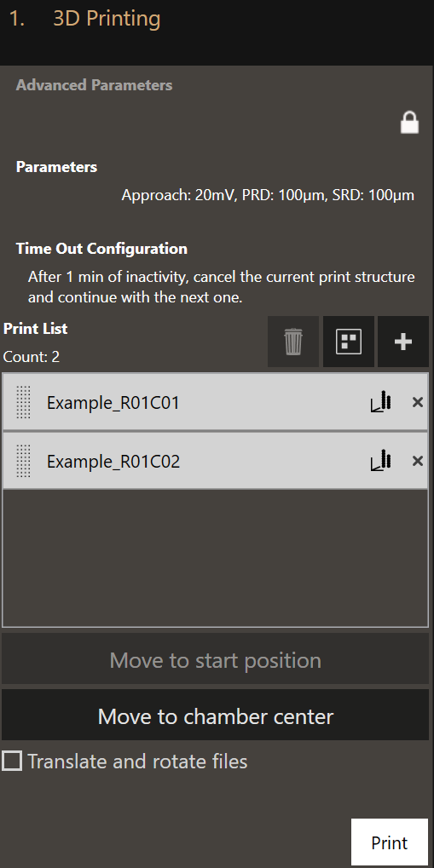
Task: Remove Example_R01C01 from the print list
Action: [x=418, y=402]
